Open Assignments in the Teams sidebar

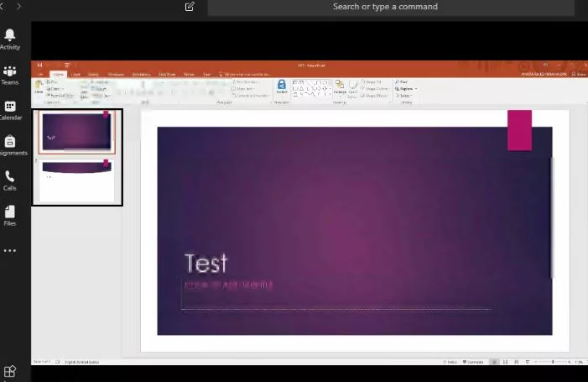click(11, 145)
